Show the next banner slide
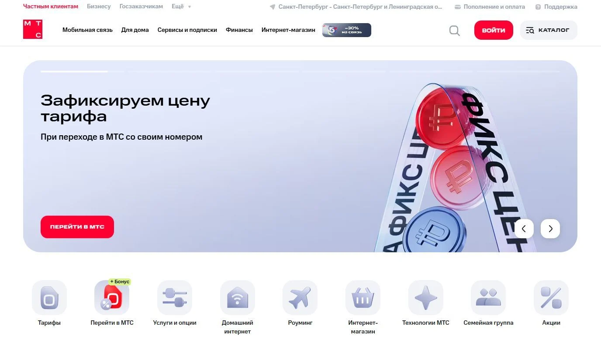This screenshot has width=601, height=364. 550,229
